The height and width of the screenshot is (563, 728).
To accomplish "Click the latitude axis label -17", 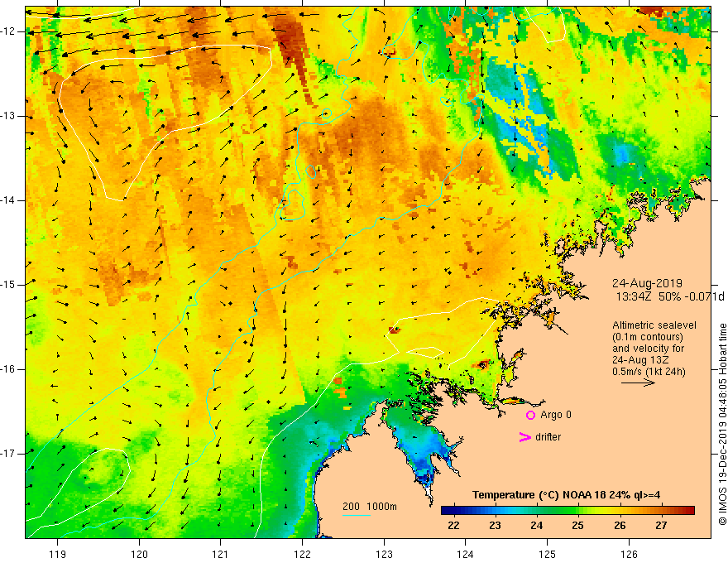I will coord(9,454).
